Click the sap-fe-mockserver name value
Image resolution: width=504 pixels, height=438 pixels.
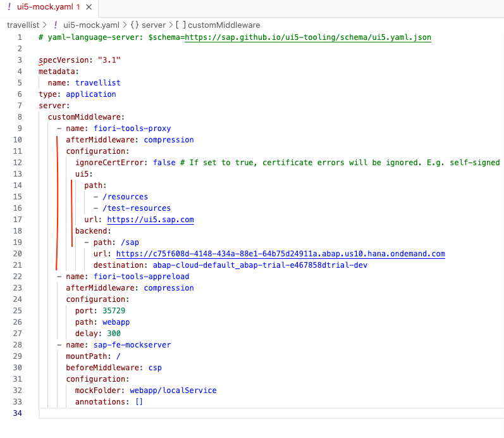[132, 345]
